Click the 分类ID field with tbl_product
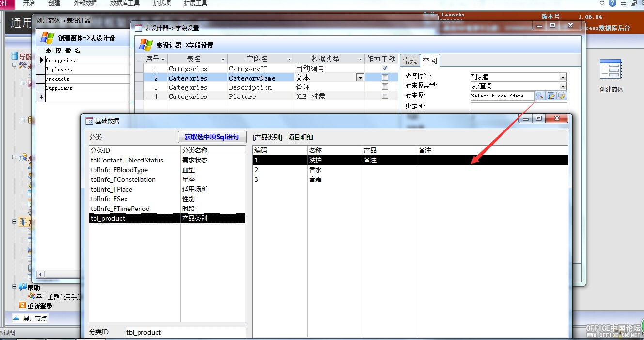This screenshot has width=644, height=340. (x=186, y=332)
